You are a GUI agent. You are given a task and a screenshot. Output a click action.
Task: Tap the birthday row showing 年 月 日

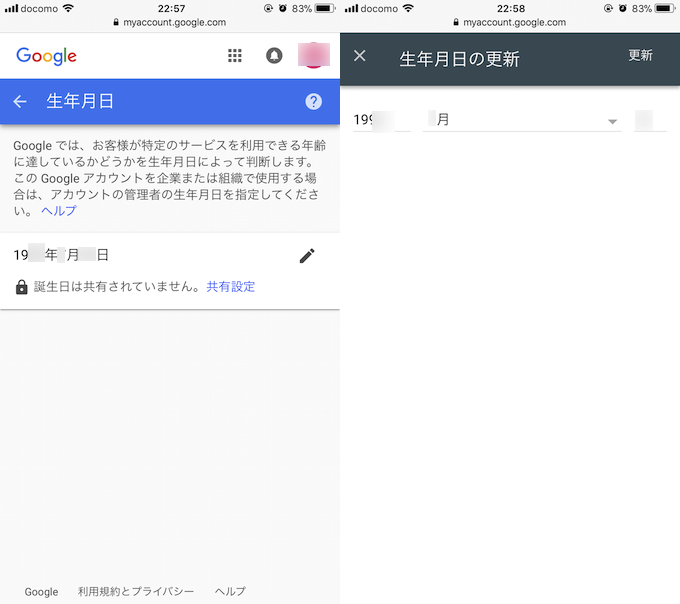[x=150, y=256]
